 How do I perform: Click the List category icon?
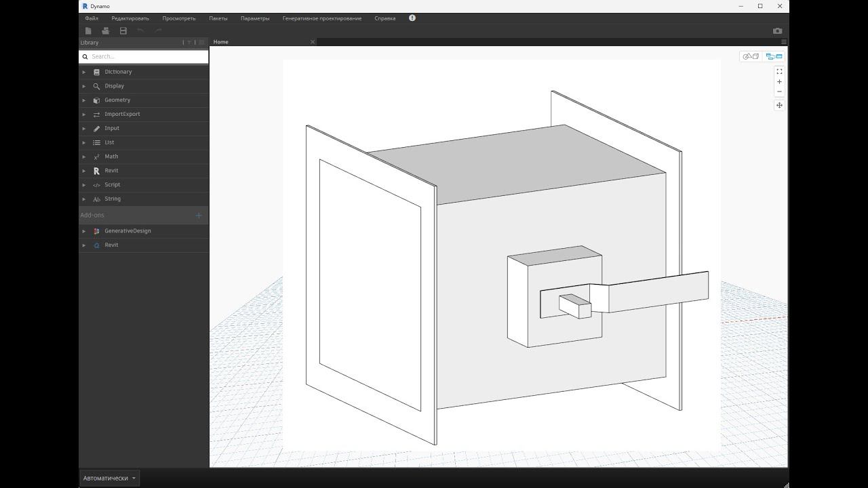pos(96,142)
